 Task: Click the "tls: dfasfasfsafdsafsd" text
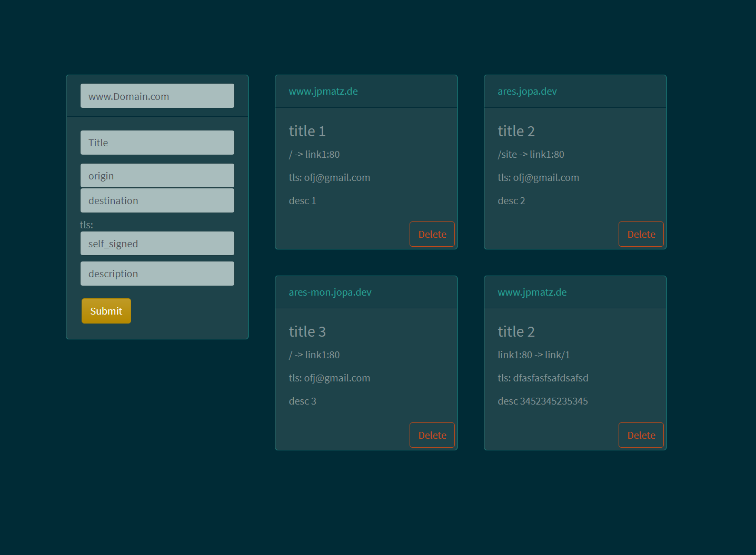[543, 378]
